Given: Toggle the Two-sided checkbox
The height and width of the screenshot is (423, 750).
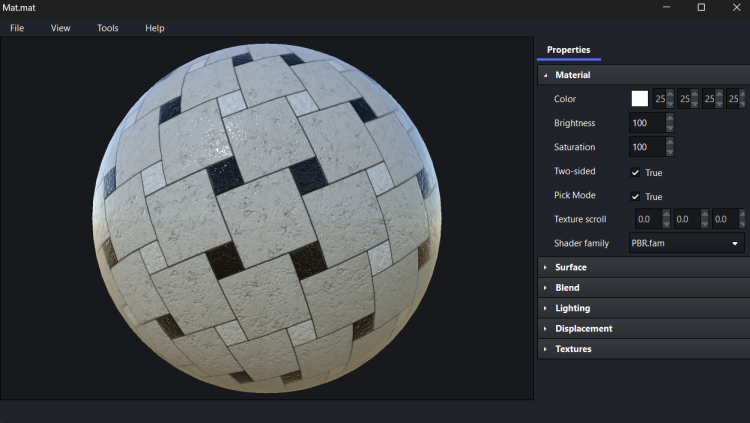Looking at the screenshot, I should click(636, 172).
